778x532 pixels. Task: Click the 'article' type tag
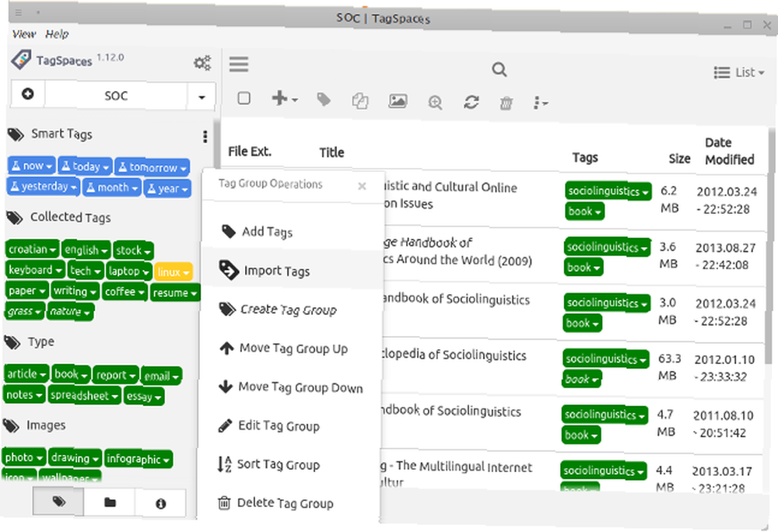[x=26, y=373]
